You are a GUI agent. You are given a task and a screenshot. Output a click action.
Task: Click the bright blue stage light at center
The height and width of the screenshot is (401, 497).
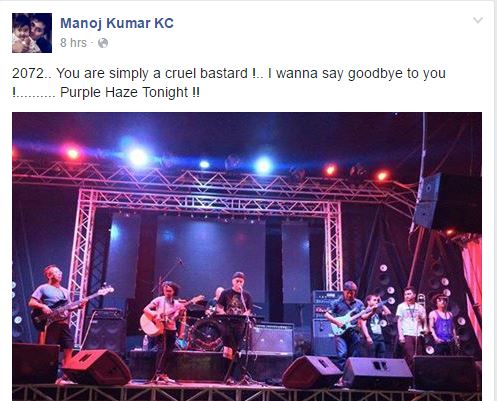263,165
